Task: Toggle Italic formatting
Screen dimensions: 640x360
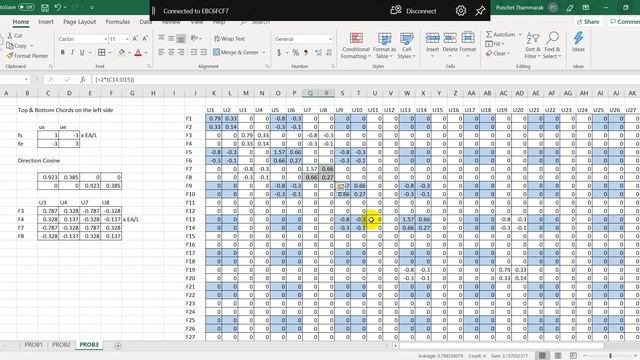Action: [x=72, y=52]
